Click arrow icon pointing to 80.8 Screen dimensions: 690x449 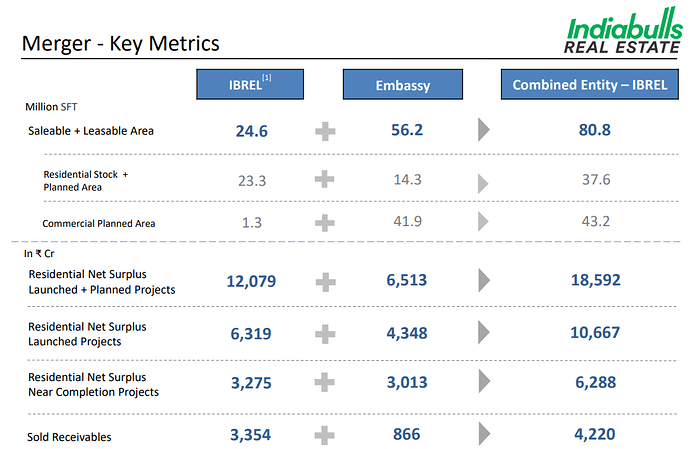(485, 130)
